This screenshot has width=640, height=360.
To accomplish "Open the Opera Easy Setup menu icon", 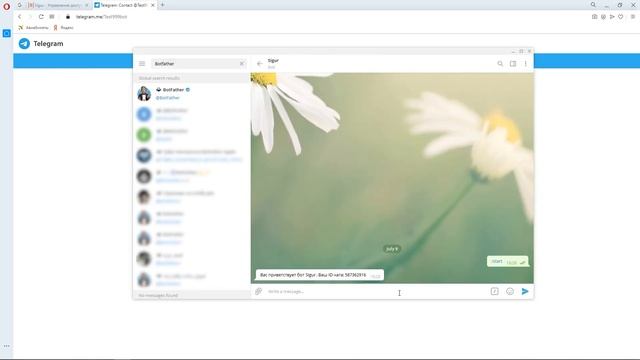I will [633, 17].
